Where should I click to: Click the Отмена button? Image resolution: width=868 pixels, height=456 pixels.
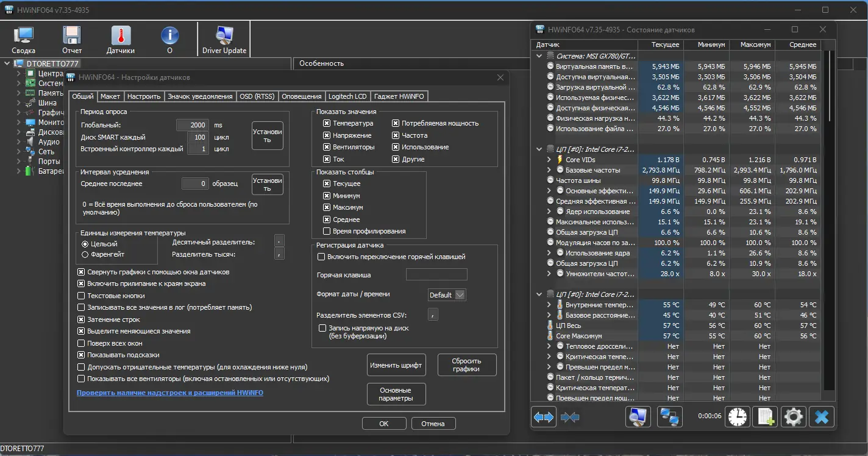433,424
